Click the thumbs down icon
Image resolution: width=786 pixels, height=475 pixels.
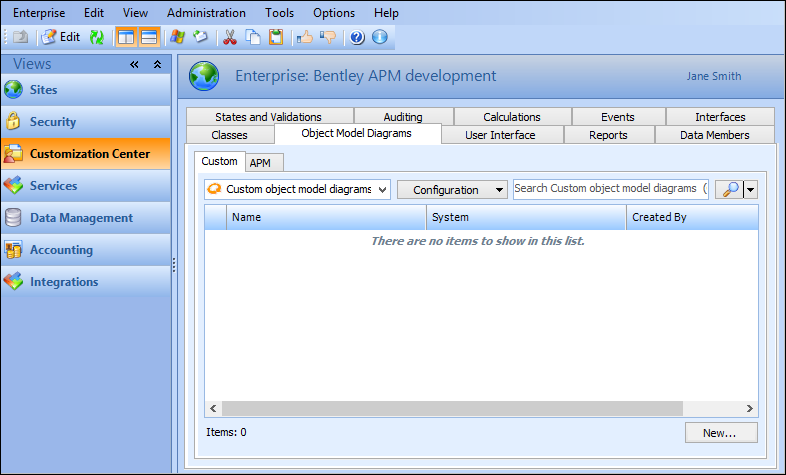tap(328, 37)
